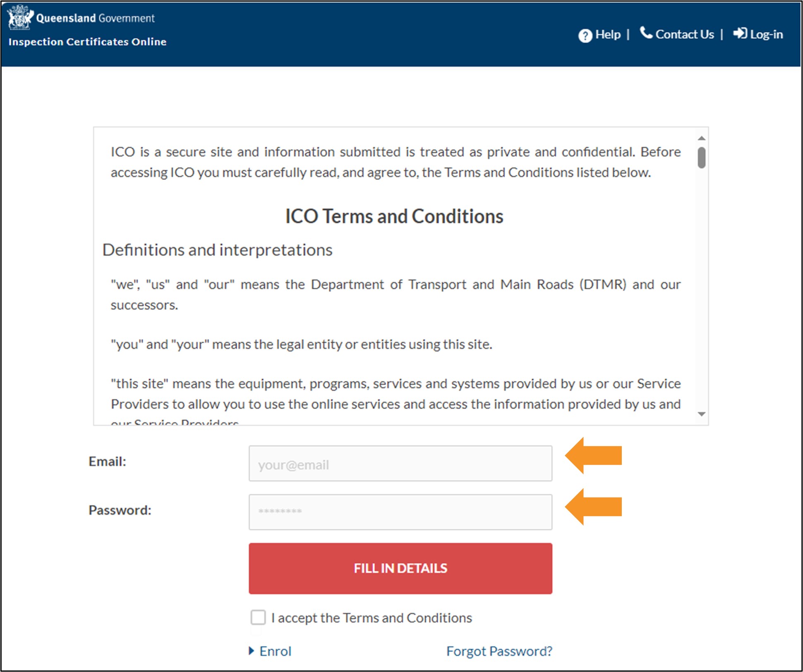Image resolution: width=803 pixels, height=672 pixels.
Task: Click the phone icon beside Contact Us
Action: [x=647, y=33]
